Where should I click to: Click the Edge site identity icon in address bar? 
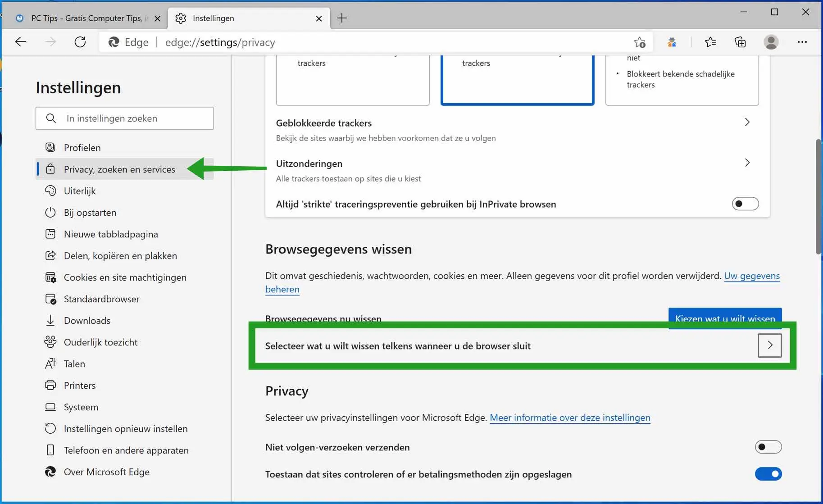pos(114,42)
